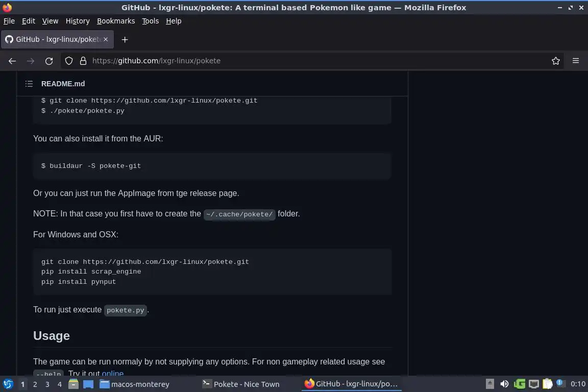Open the Edit menu
Image resolution: width=588 pixels, height=392 pixels.
pyautogui.click(x=29, y=21)
